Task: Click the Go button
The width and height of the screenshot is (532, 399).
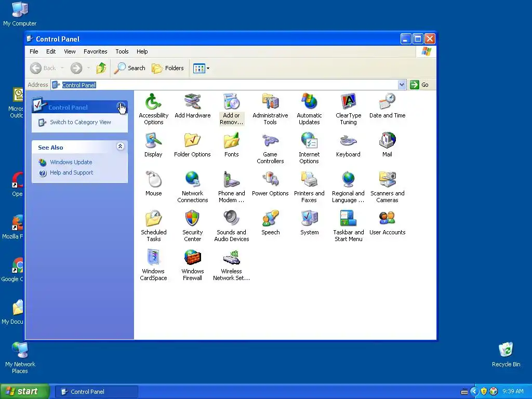Action: 419,85
